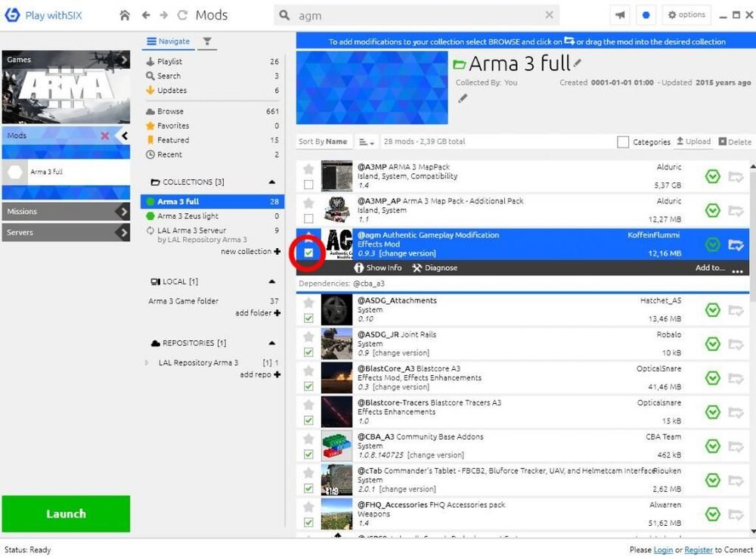This screenshot has height=559, width=756.
Task: Click the refresh icon next to Mods
Action: (182, 15)
